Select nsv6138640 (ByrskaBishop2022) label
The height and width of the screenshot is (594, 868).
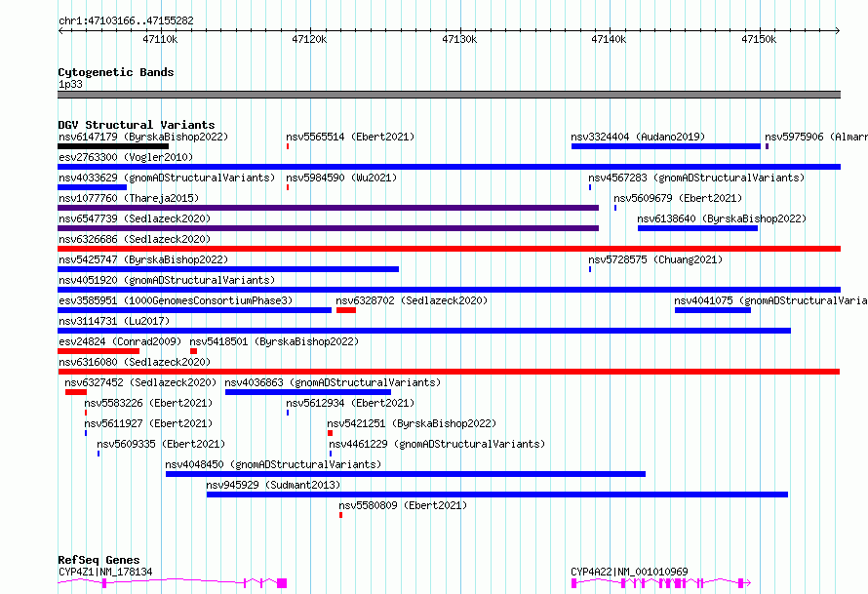click(722, 218)
